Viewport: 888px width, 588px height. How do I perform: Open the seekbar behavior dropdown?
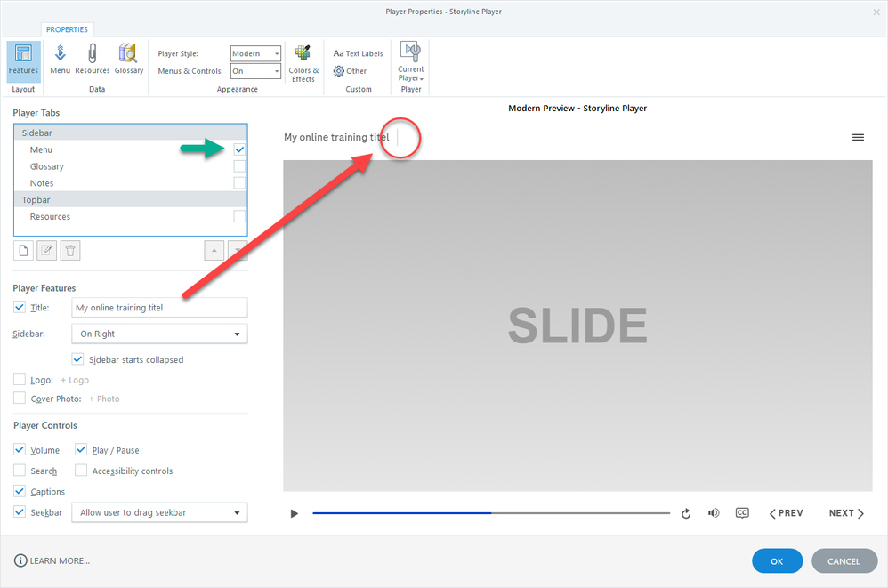click(x=159, y=512)
